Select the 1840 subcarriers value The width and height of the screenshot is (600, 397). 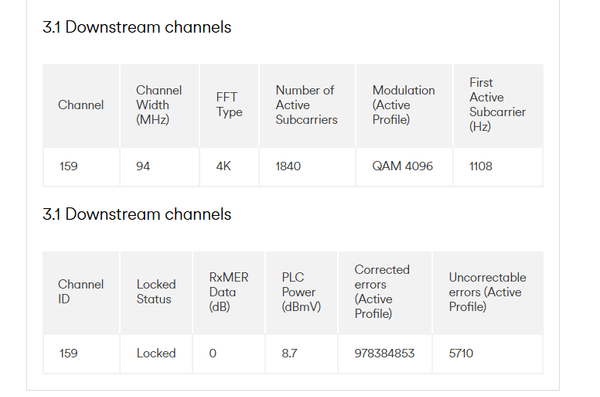click(x=288, y=166)
